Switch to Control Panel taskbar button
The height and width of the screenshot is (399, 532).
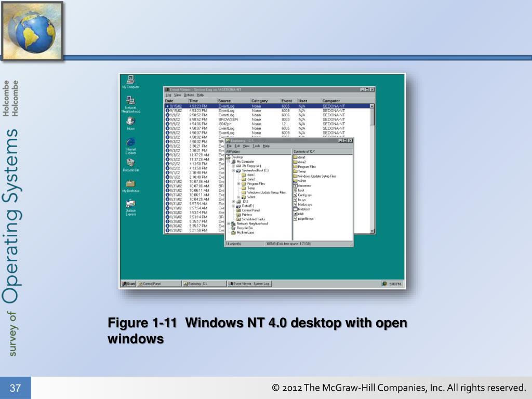(159, 284)
